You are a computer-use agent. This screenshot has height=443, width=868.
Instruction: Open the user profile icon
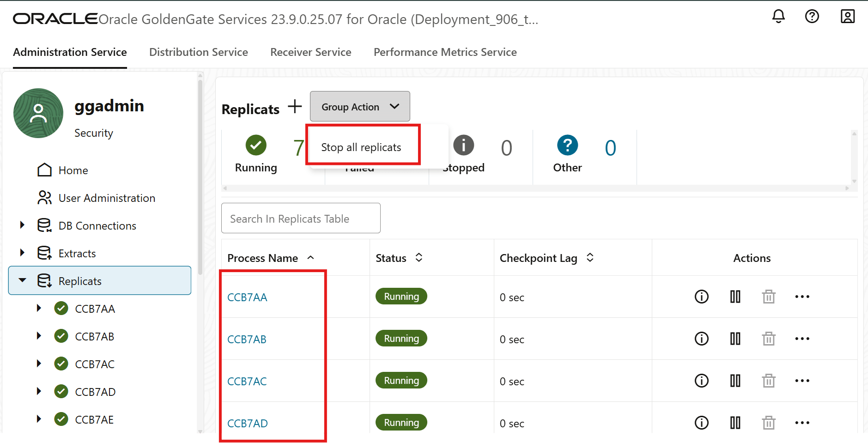point(848,16)
